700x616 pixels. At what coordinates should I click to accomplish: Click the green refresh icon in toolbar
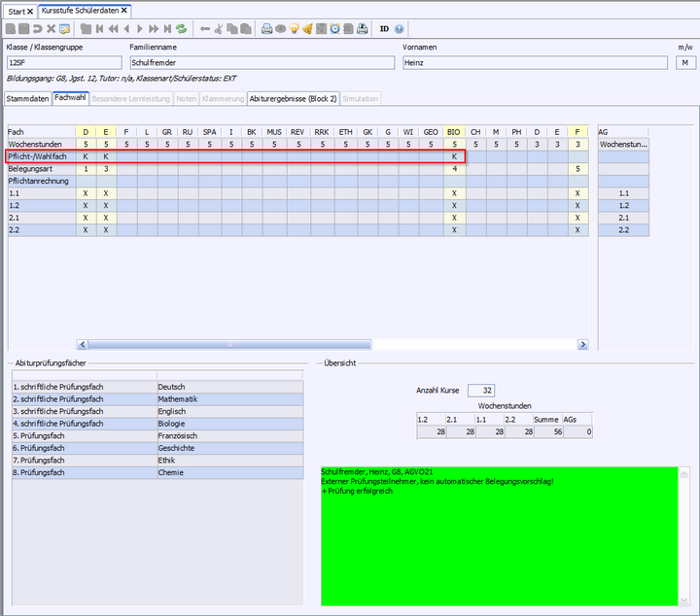[182, 29]
